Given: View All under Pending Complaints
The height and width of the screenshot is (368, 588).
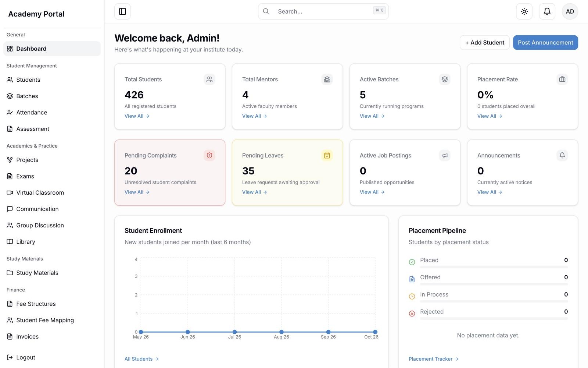Looking at the screenshot, I should click(x=137, y=192).
